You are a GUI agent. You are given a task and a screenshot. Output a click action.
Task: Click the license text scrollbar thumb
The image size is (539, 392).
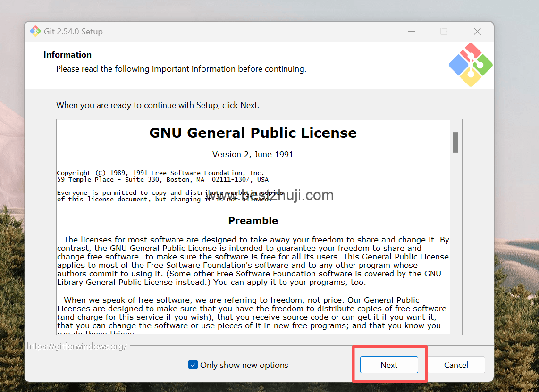455,142
